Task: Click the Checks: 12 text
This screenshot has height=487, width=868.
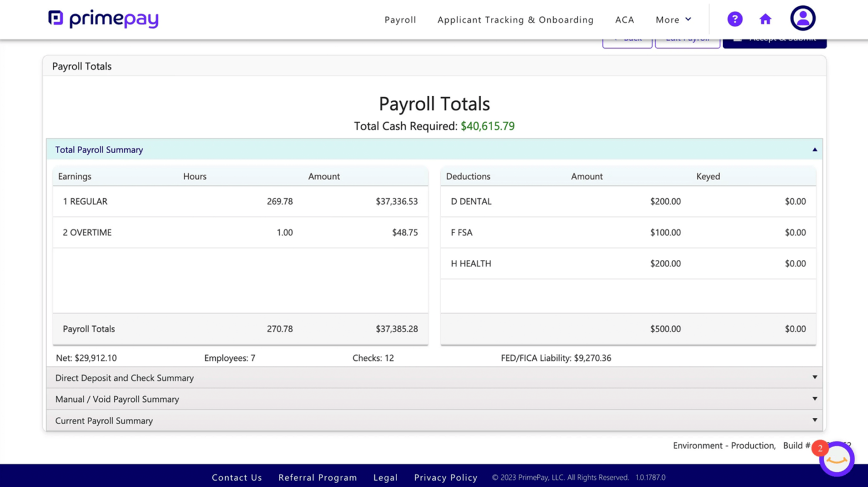Action: coord(373,358)
